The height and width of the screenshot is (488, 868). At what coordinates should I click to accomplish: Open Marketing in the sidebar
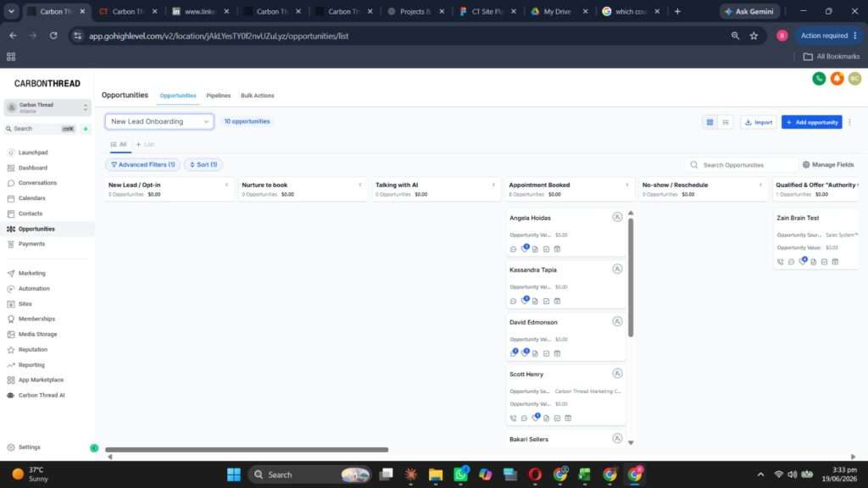31,274
